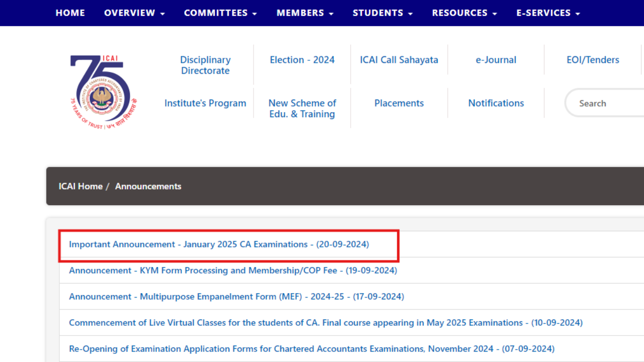This screenshot has width=644, height=362.
Task: Click ICAI Home in the breadcrumb
Action: 80,186
